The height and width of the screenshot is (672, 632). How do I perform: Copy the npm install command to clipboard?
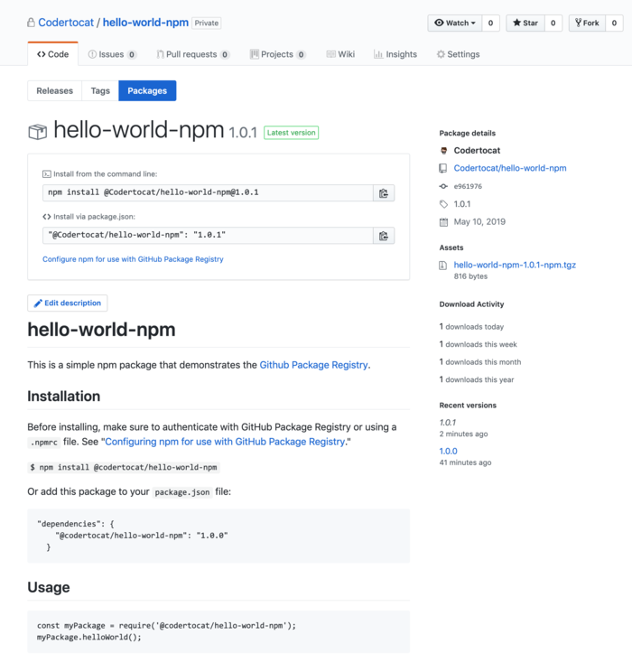point(384,193)
